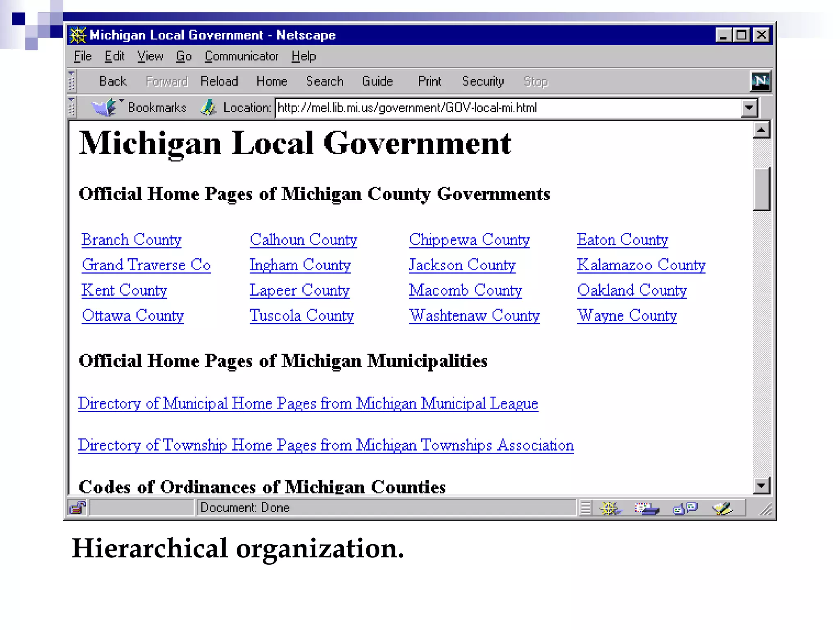This screenshot has height=630, width=840.
Task: Open the Branch County link
Action: [131, 240]
